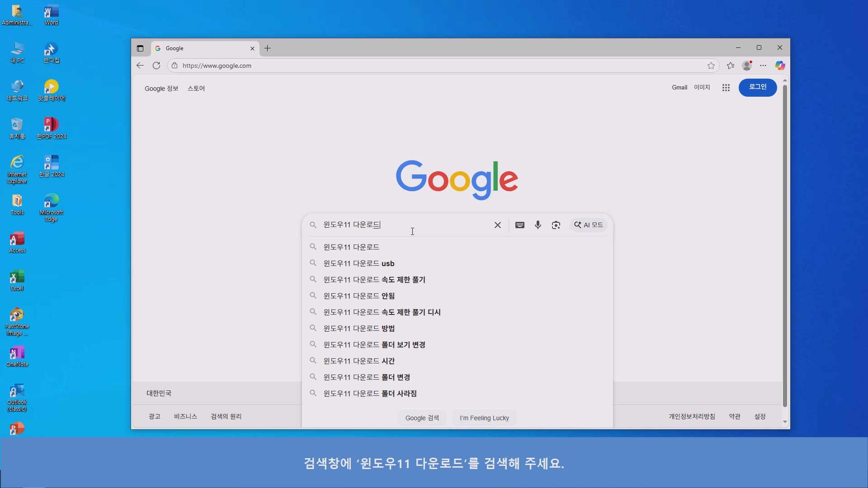Viewport: 868px width, 488px height.
Task: Switch to AI 모드 search
Action: (589, 225)
